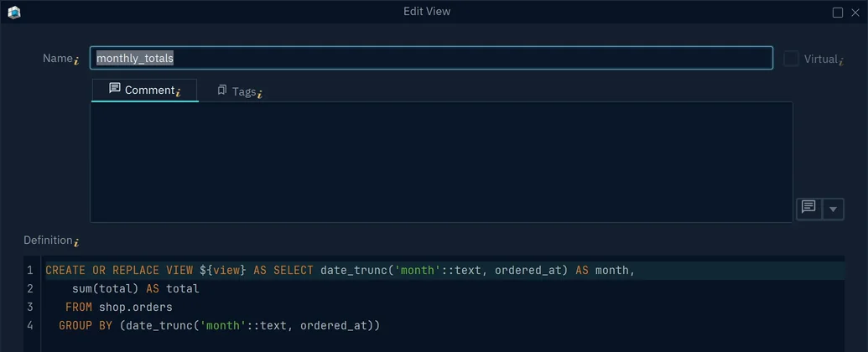Screen dimensions: 868x352
Task: Click the 'Edit View' dialog title
Action: tap(427, 11)
